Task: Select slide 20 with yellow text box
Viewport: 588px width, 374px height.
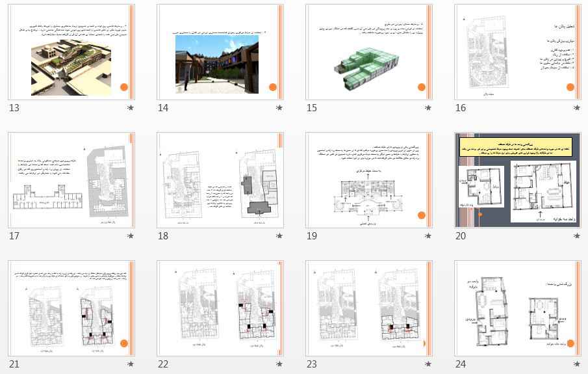Action: click(518, 180)
